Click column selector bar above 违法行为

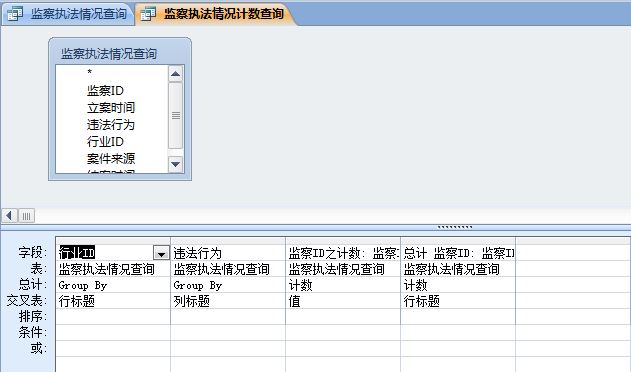click(x=228, y=241)
